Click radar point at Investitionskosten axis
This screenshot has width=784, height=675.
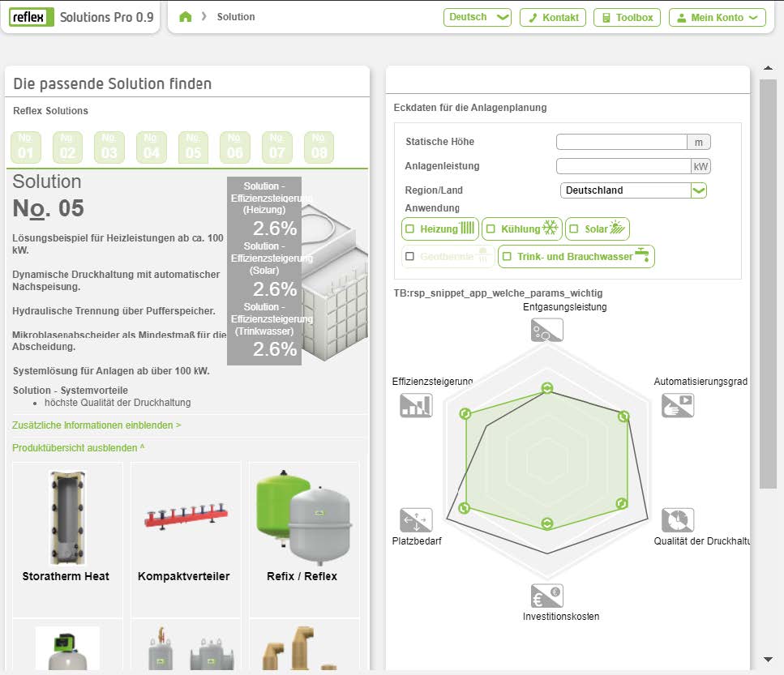pos(547,523)
